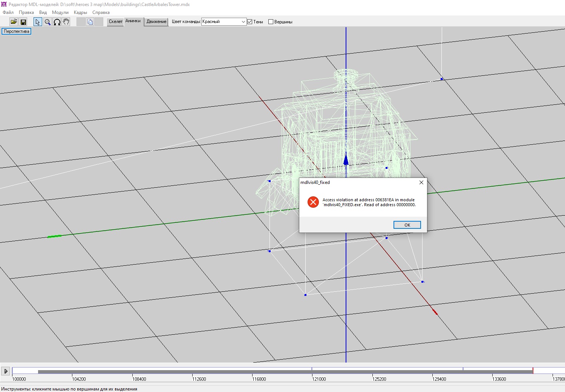
Task: Select the arrow selection tool
Action: (38, 22)
